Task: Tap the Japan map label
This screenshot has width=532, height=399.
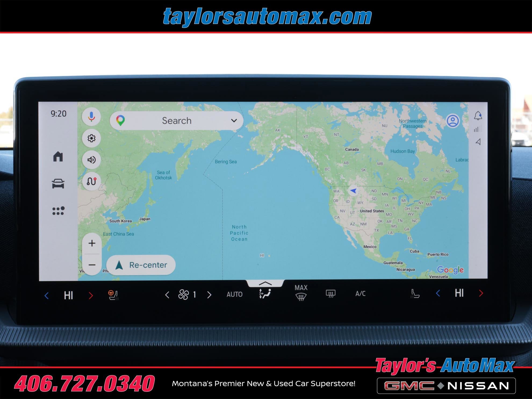Action: click(x=145, y=219)
